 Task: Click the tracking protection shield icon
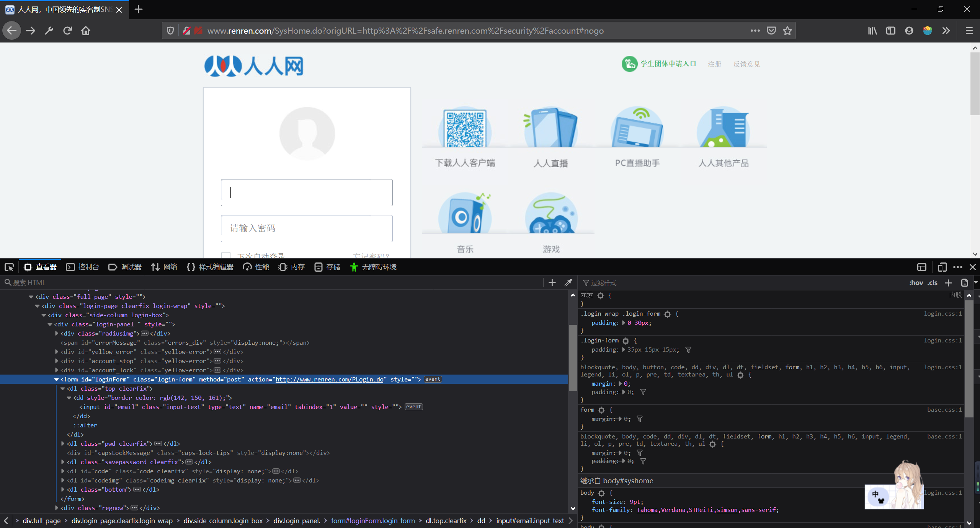170,31
